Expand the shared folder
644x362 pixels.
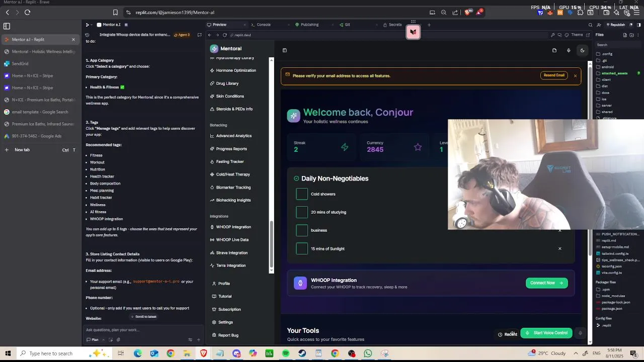(604, 112)
